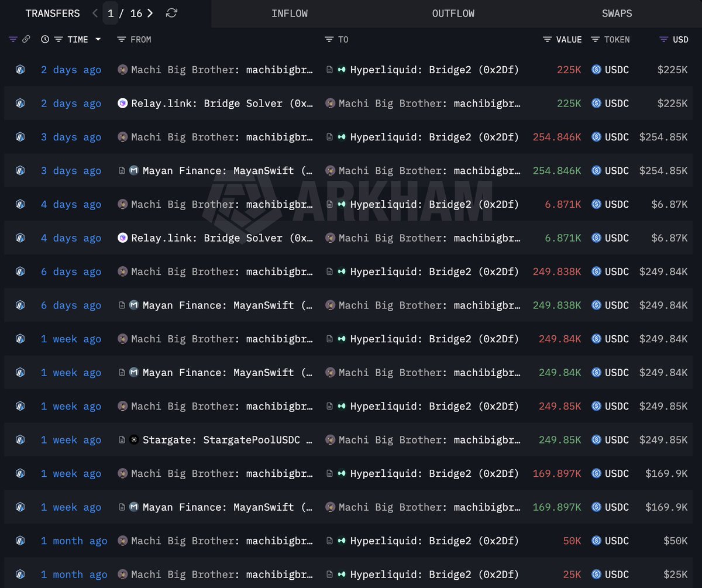702x588 pixels.
Task: Open the VALUE column filter icon
Action: point(548,39)
